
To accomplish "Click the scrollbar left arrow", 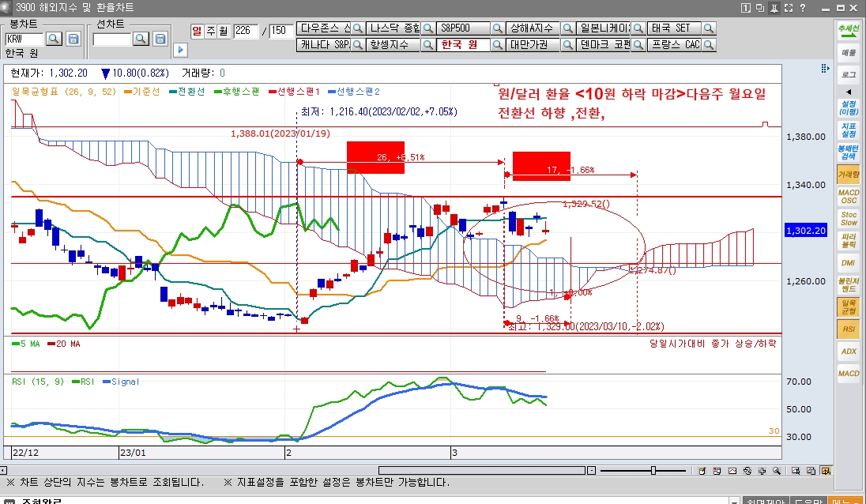I will (x=3, y=471).
